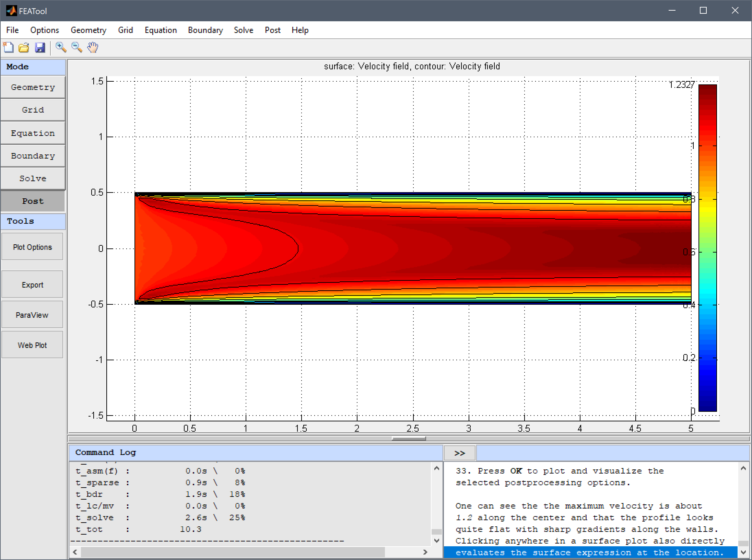Click the 't_solve' line in Command Log
This screenshot has width=752, height=560.
pos(161,517)
